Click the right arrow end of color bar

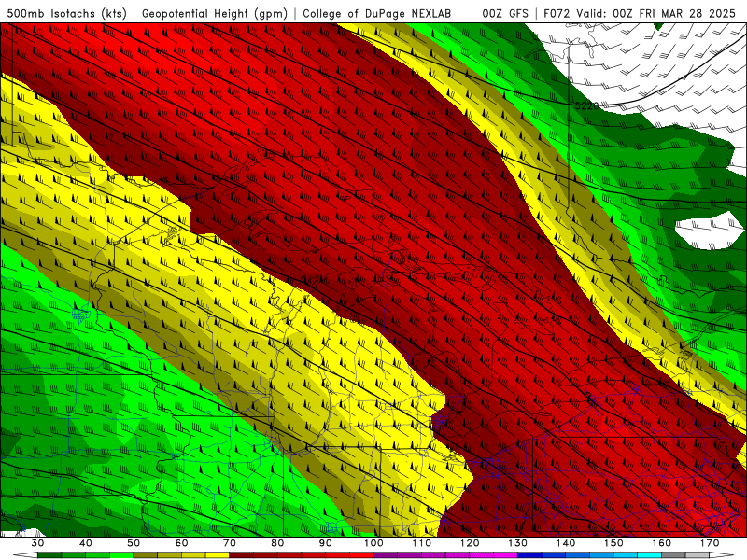click(721, 554)
